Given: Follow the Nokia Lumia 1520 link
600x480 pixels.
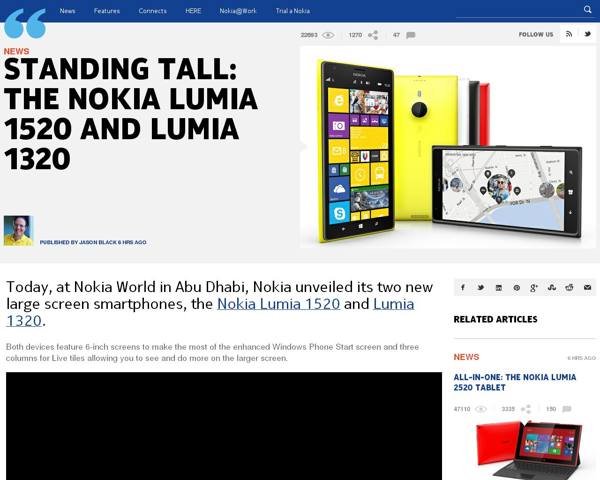Looking at the screenshot, I should [x=279, y=304].
